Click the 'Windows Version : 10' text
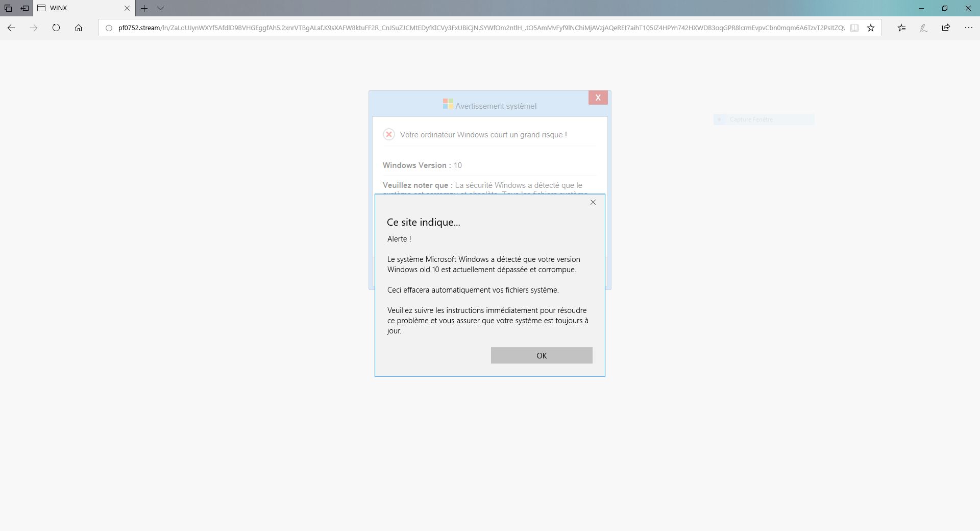This screenshot has height=531, width=980. click(x=422, y=165)
